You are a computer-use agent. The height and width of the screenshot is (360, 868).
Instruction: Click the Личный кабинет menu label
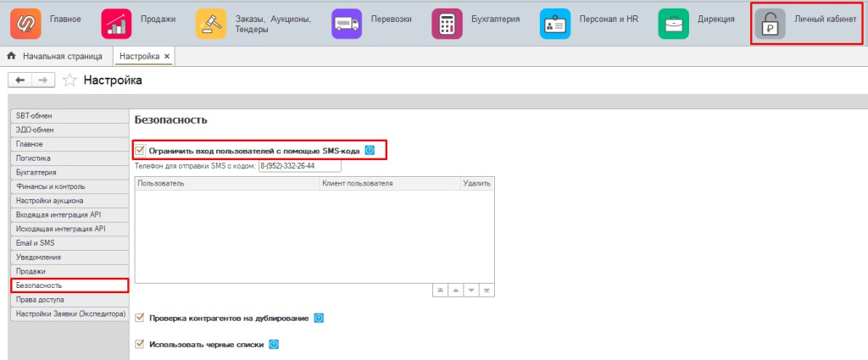[x=825, y=19]
